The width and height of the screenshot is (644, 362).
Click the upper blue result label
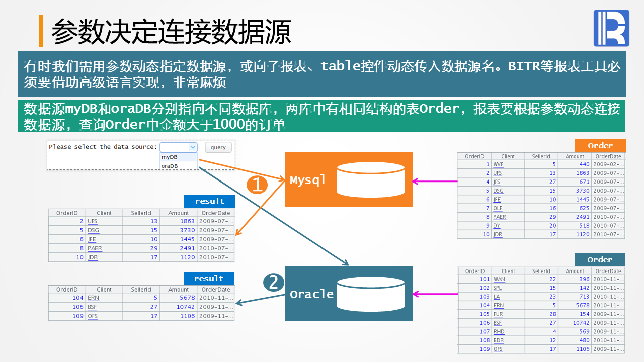209,201
